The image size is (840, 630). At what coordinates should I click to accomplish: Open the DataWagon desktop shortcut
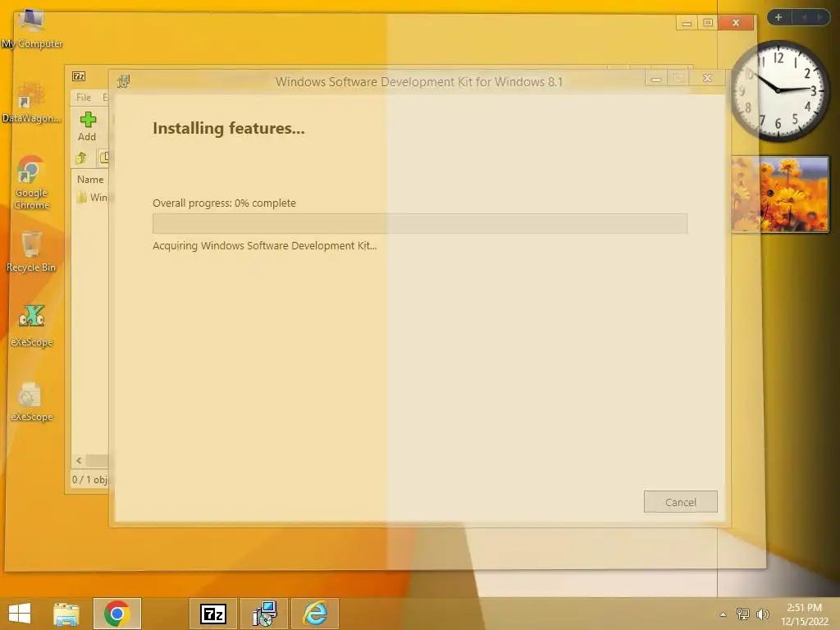coord(31,103)
